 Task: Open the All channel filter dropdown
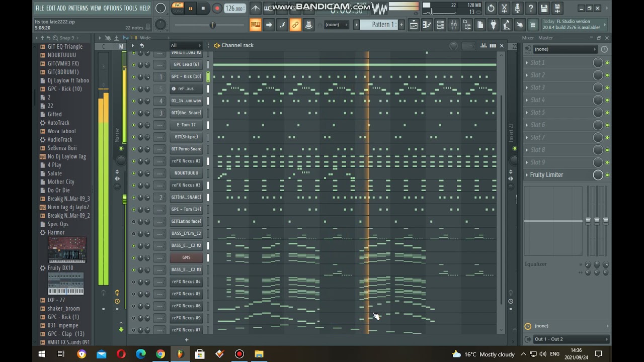point(185,45)
